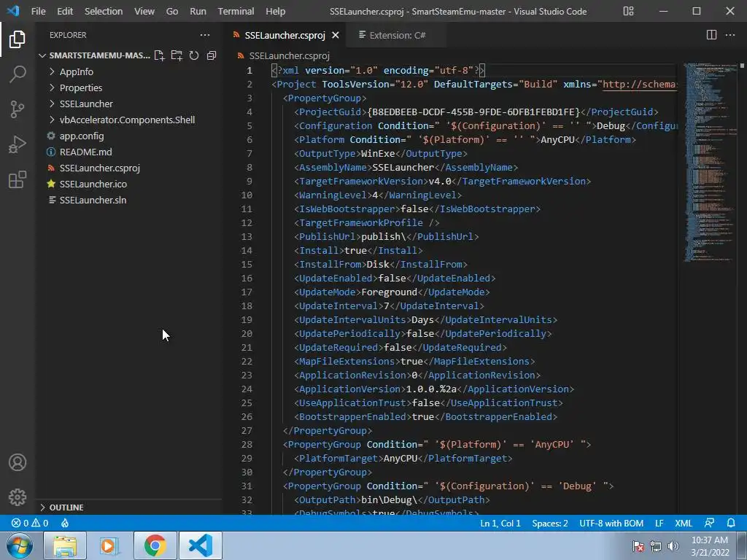Change indentation via Spaces: 2
Image resolution: width=747 pixels, height=560 pixels.
point(550,523)
